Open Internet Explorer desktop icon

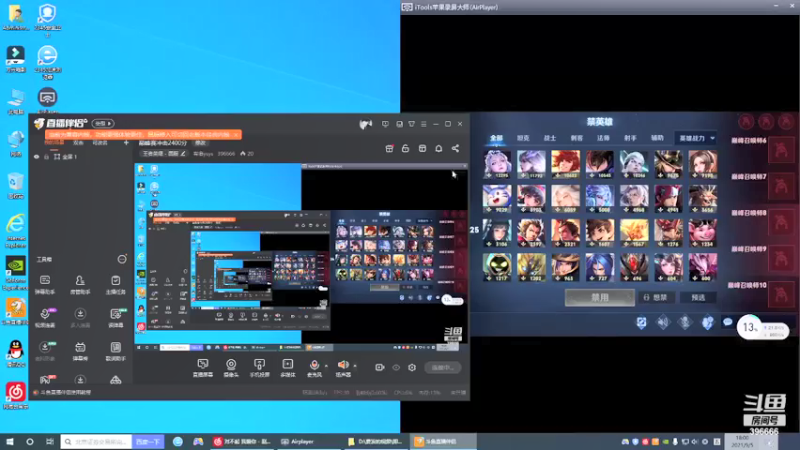[16, 231]
